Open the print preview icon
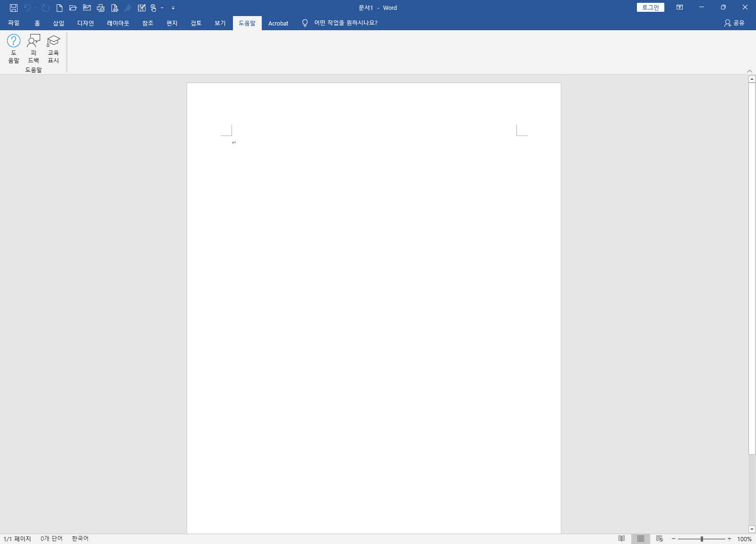This screenshot has height=544, width=756. click(114, 8)
